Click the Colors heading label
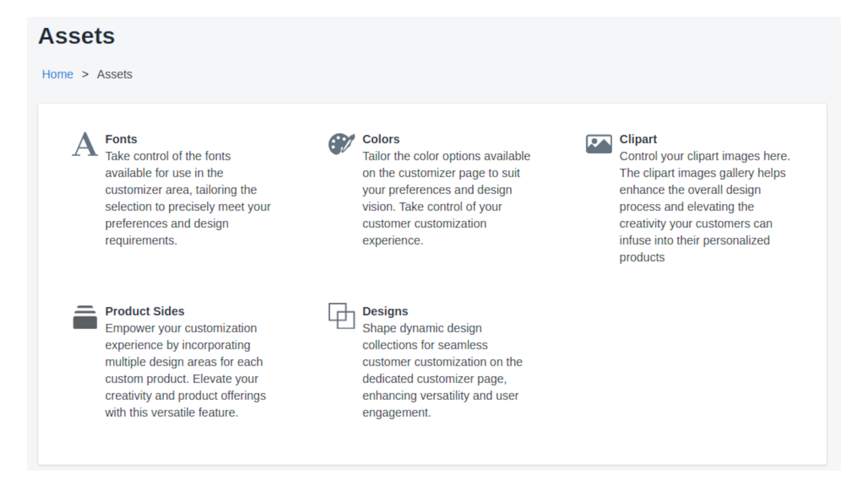This screenshot has height=488, width=868. (x=381, y=139)
